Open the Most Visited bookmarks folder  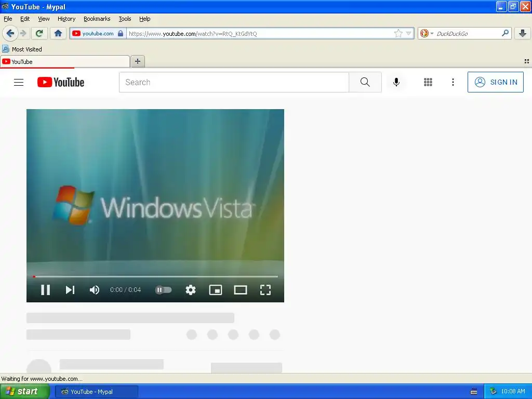point(22,49)
